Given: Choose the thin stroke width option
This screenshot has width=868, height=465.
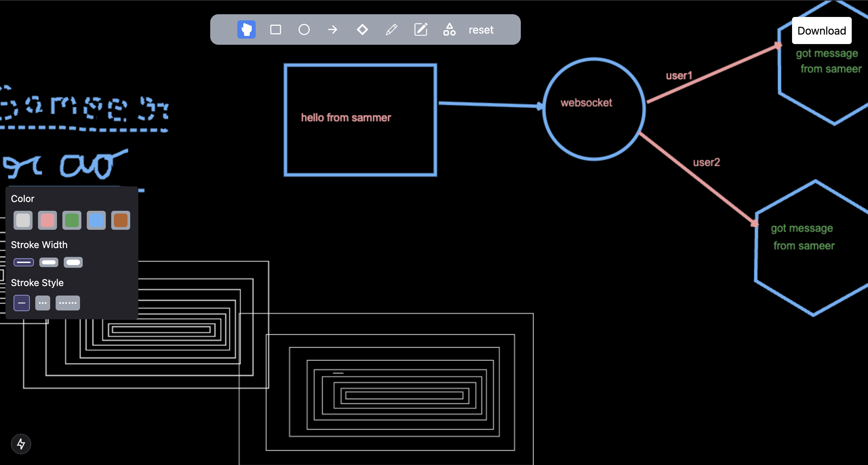Looking at the screenshot, I should pyautogui.click(x=24, y=262).
